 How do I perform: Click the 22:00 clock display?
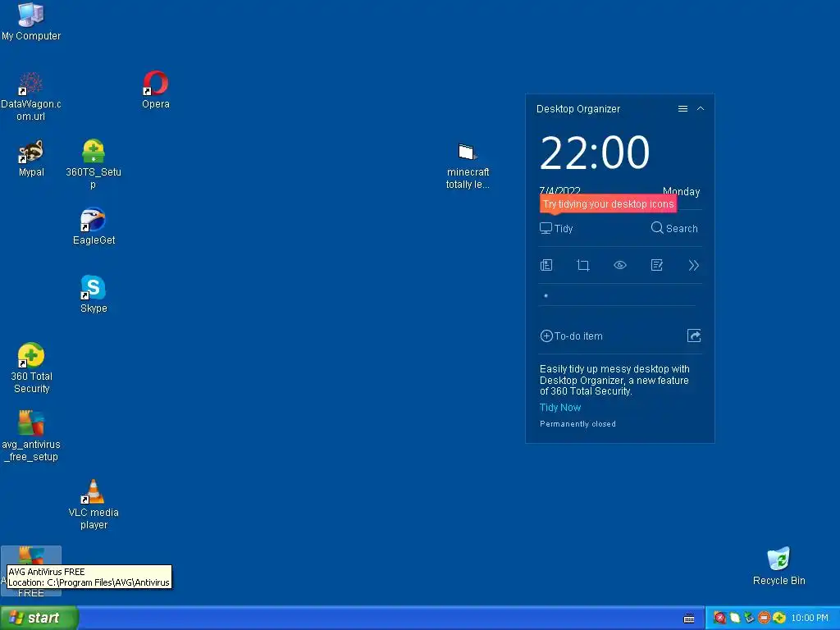(595, 153)
